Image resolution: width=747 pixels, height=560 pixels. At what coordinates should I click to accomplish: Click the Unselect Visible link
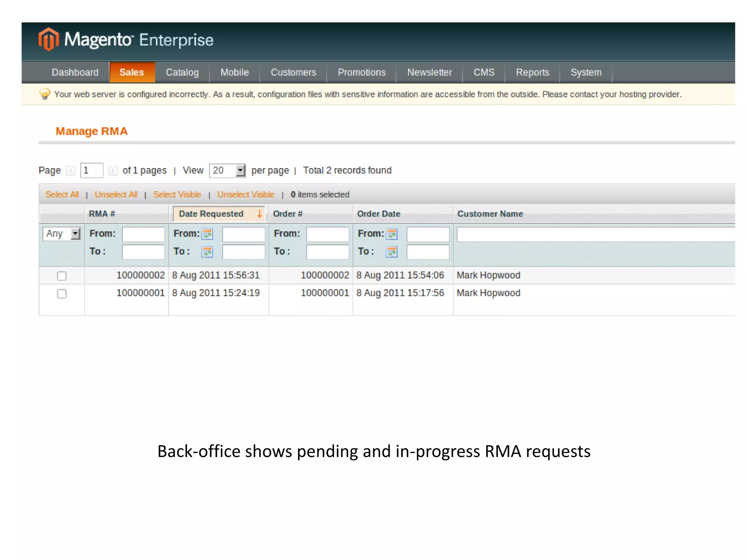click(245, 195)
